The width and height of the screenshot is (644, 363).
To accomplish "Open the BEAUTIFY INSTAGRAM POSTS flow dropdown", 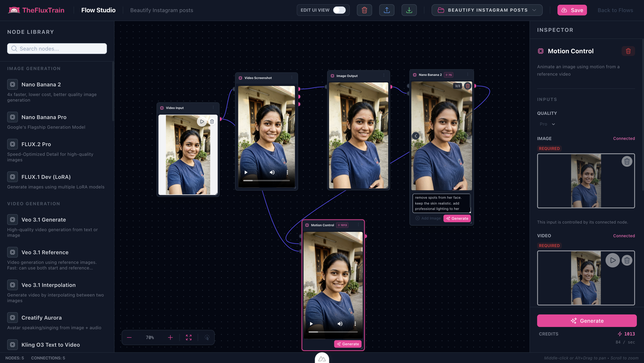I will click(x=487, y=10).
